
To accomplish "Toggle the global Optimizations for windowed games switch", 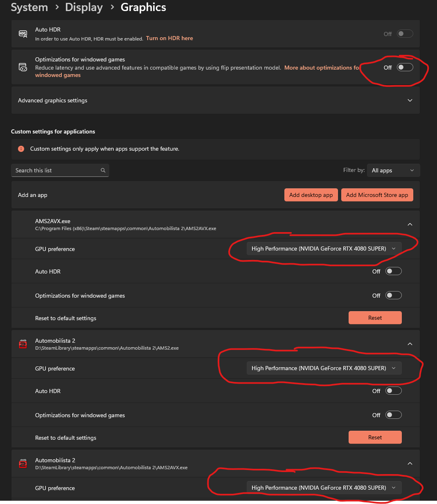I will coord(404,68).
